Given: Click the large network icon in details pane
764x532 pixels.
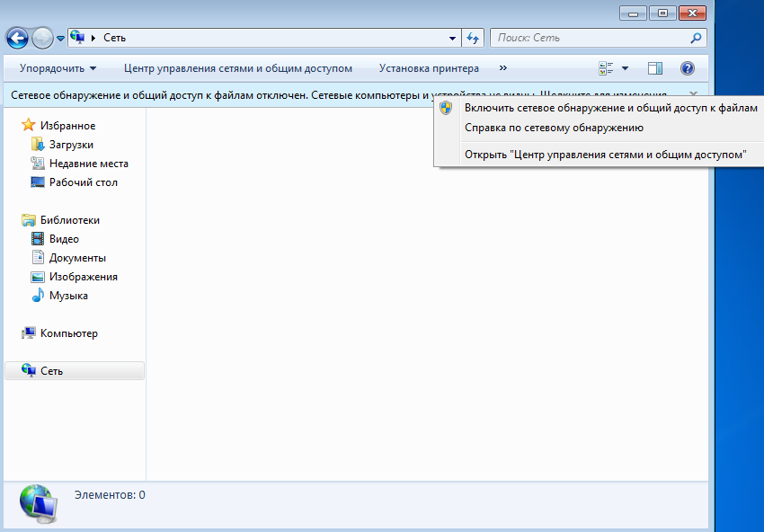Looking at the screenshot, I should click(x=39, y=504).
